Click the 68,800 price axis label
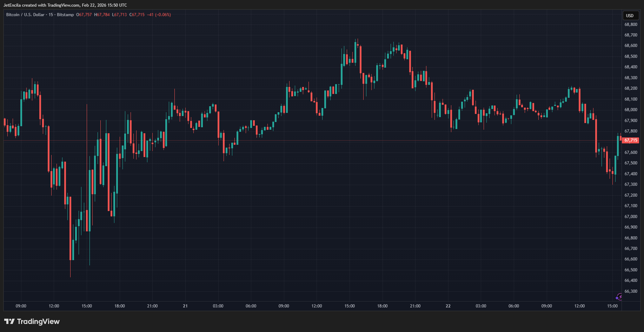Viewport: 644px width, 332px height. coord(631,25)
